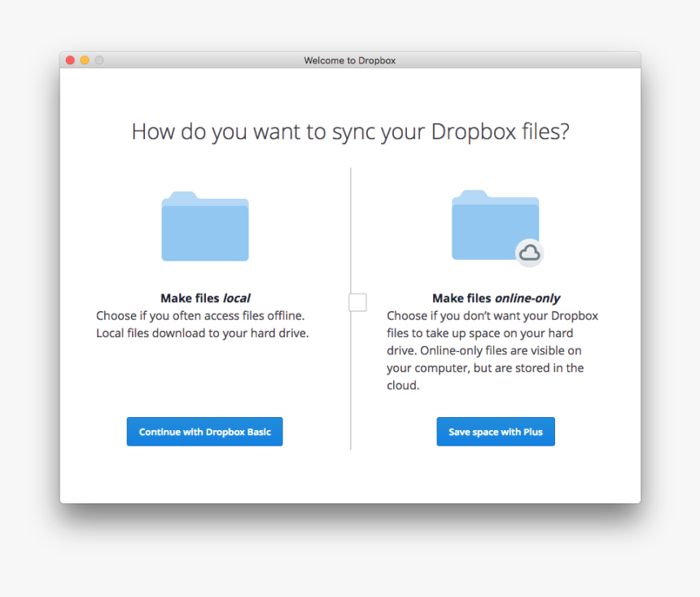Close the Welcome to Dropbox window

pos(70,60)
